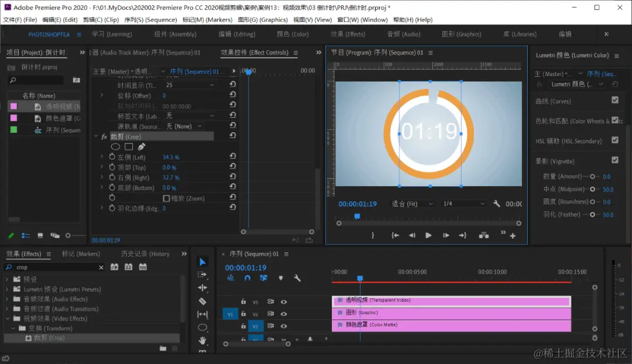Go to In point

(x=395, y=235)
